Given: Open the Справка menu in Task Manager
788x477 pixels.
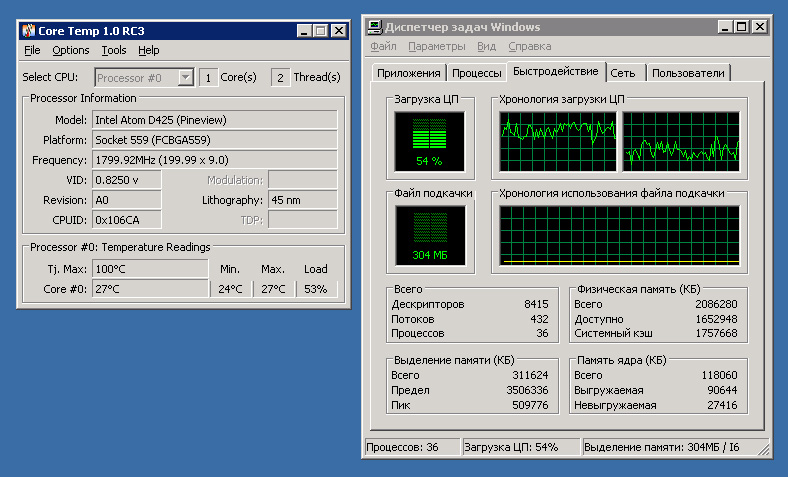Looking at the screenshot, I should pyautogui.click(x=530, y=46).
